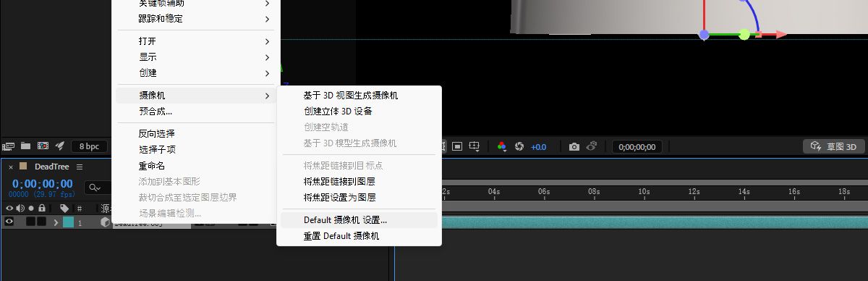Click the 04s mark on the time ruler
This screenshot has width=868, height=281.
[495, 192]
